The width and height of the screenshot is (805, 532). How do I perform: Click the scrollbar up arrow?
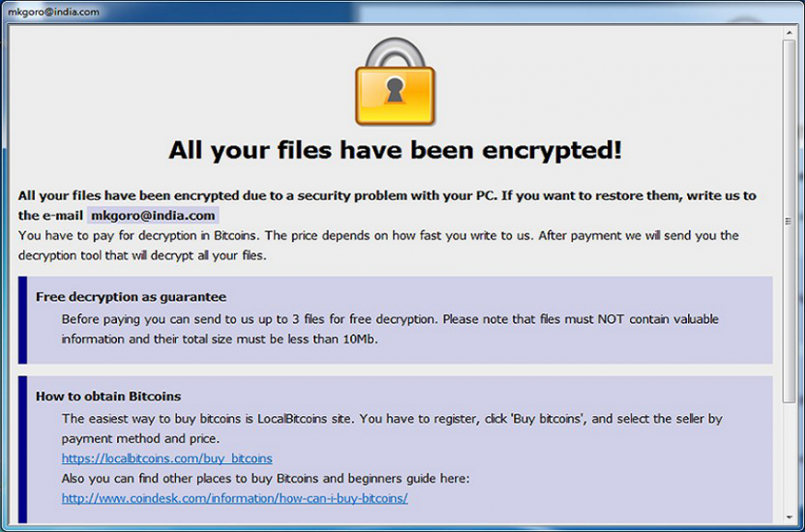click(790, 33)
